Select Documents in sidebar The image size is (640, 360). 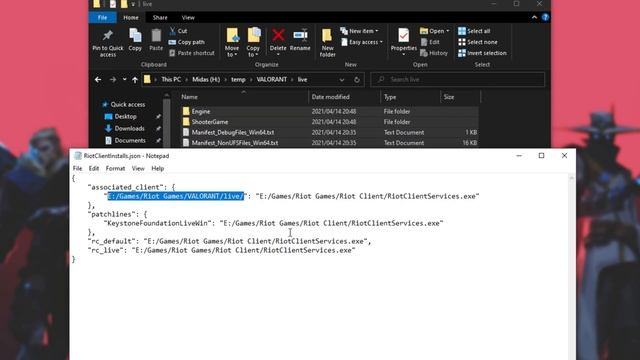pyautogui.click(x=130, y=140)
